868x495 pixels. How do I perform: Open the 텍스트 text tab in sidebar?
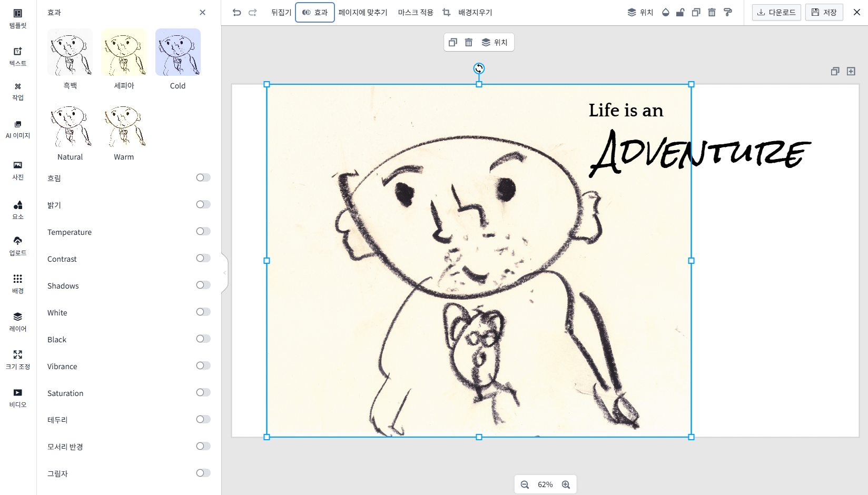(18, 56)
